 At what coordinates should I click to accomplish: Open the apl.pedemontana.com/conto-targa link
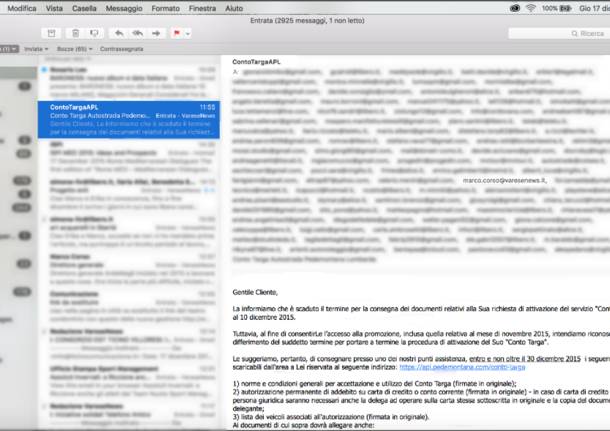click(462, 367)
